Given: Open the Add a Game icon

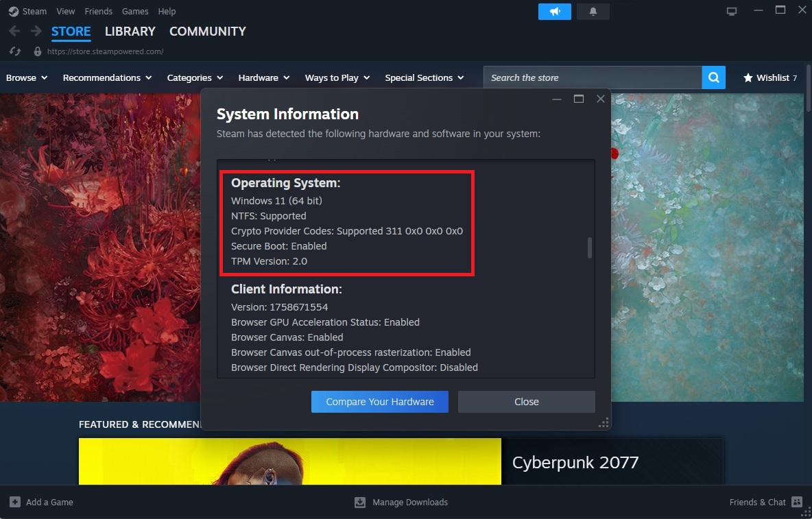Looking at the screenshot, I should [x=14, y=502].
